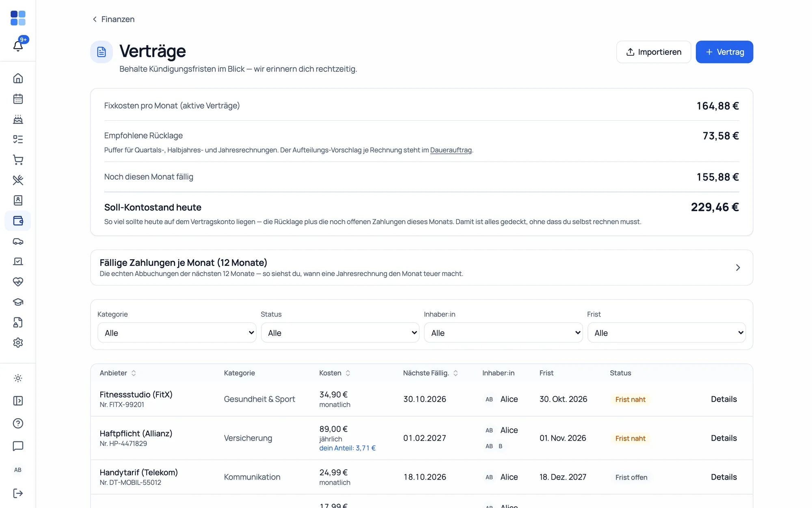Viewport: 812px width, 508px height.
Task: Add a new Vertrag
Action: pyautogui.click(x=724, y=52)
